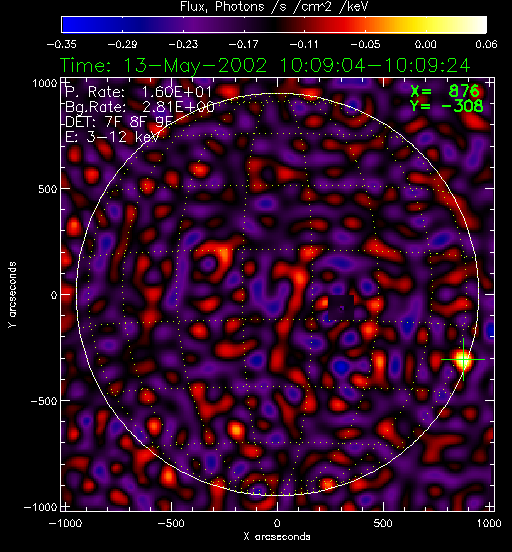Click the X= 876 coordinate readout
The height and width of the screenshot is (552, 512).
(x=445, y=91)
